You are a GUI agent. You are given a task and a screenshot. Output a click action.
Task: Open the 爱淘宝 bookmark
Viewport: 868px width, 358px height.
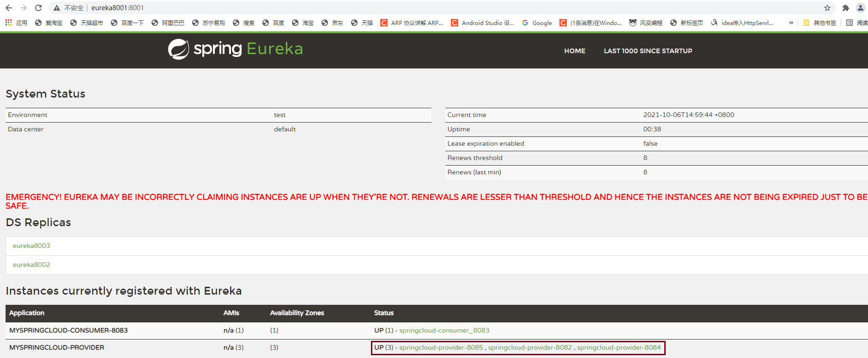[49, 23]
